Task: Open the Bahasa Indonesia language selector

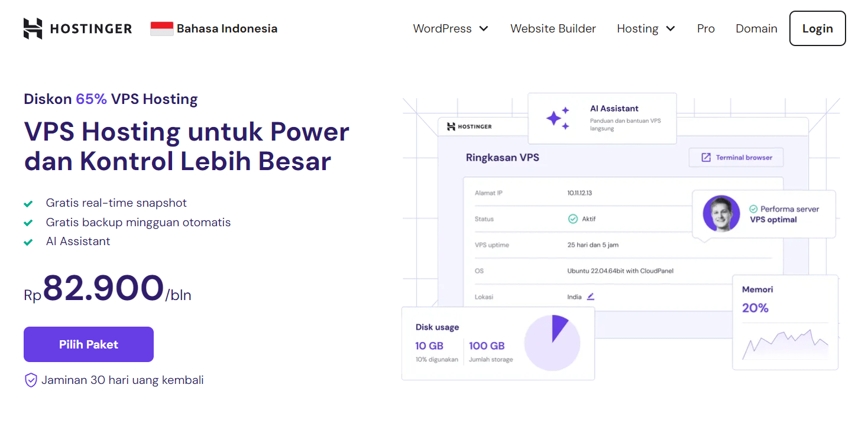Action: [214, 28]
